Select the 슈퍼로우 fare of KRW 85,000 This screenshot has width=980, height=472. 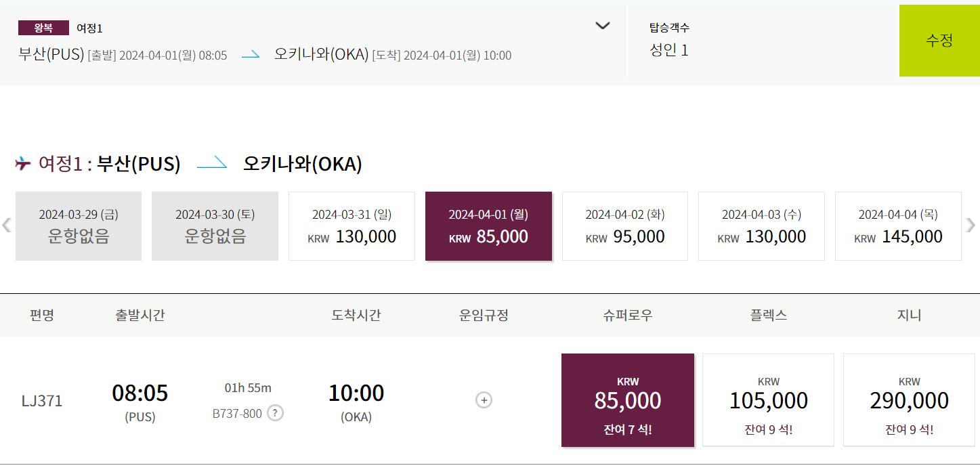[x=627, y=400]
